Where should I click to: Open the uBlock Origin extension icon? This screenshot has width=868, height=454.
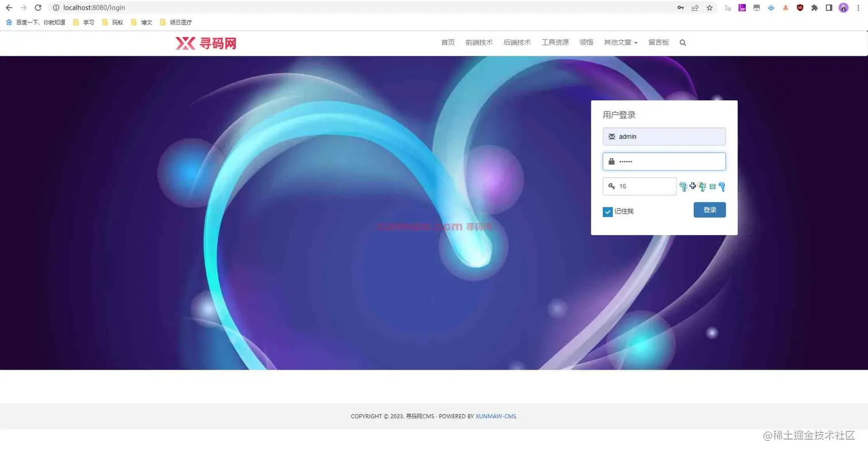[x=800, y=7]
